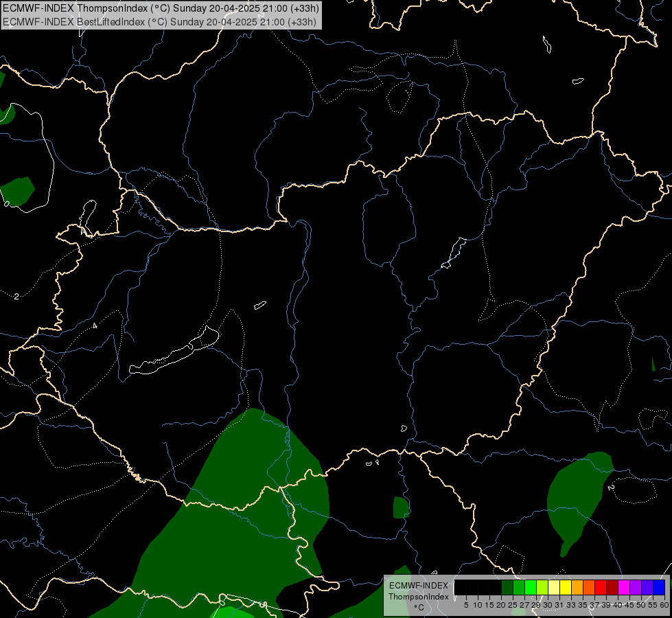Image resolution: width=672 pixels, height=618 pixels.
Task: Select the purple 45-50 legend swatch
Action: [636, 587]
